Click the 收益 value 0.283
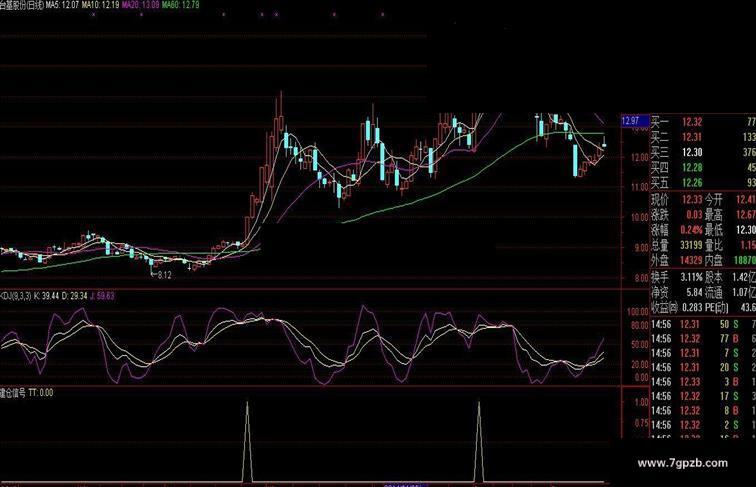 click(x=692, y=307)
